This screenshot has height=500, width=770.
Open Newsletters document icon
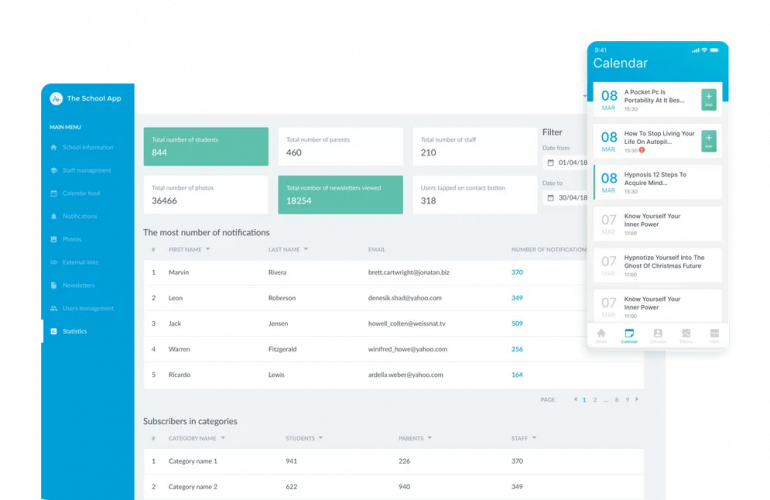[x=54, y=285]
